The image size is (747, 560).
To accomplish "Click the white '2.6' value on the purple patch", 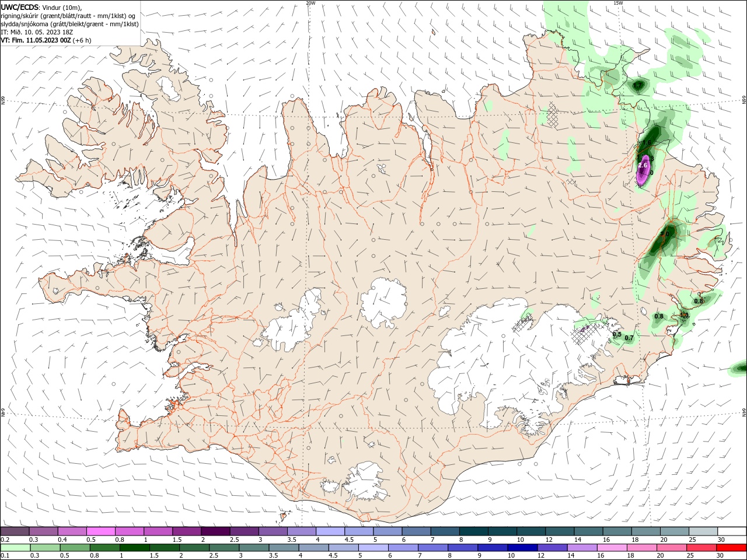I will (x=643, y=166).
